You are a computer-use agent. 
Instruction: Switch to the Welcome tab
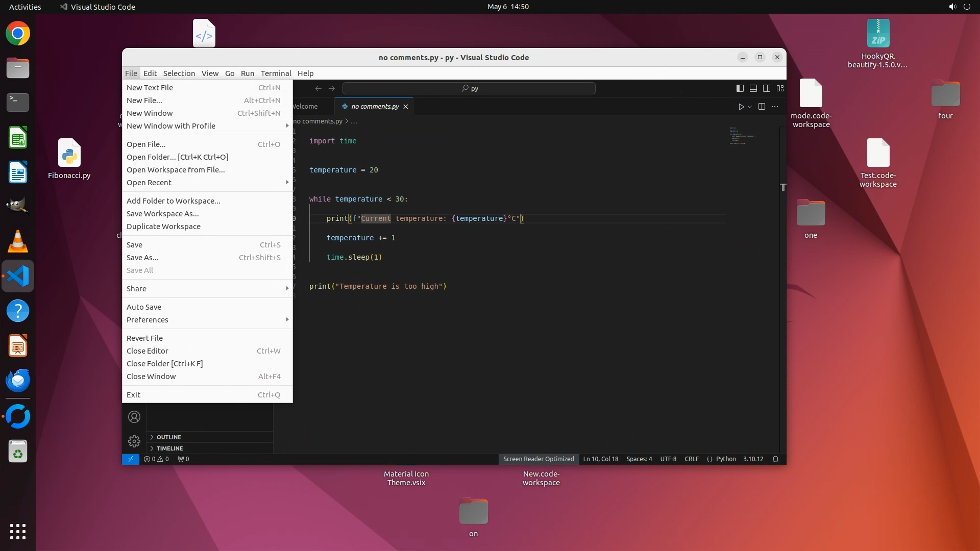[305, 107]
